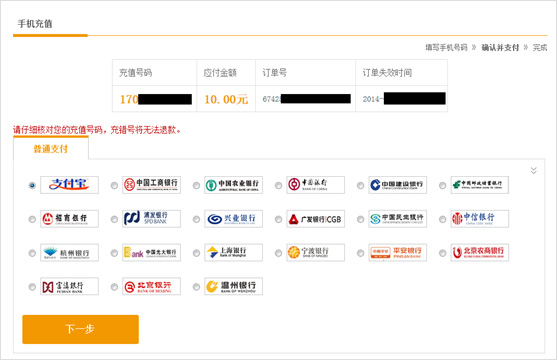Select the 北京银行 radio button
Image resolution: width=558 pixels, height=360 pixels.
[x=114, y=287]
